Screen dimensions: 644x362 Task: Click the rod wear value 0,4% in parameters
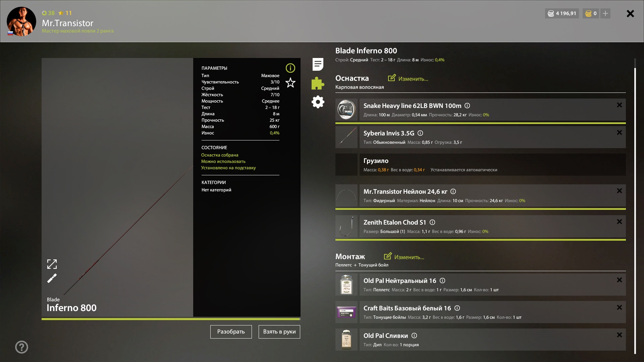[x=274, y=133]
